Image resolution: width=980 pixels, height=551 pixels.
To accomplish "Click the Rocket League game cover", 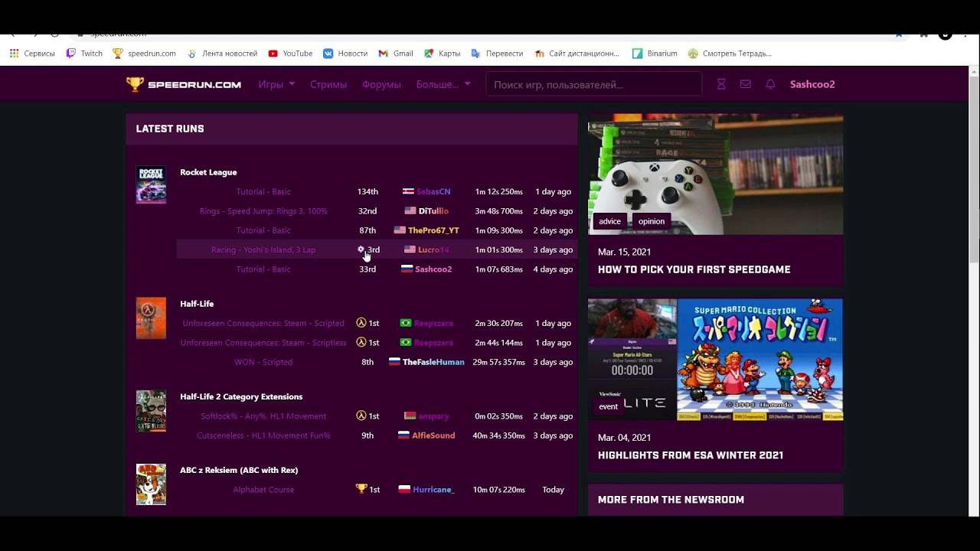I will click(x=151, y=184).
